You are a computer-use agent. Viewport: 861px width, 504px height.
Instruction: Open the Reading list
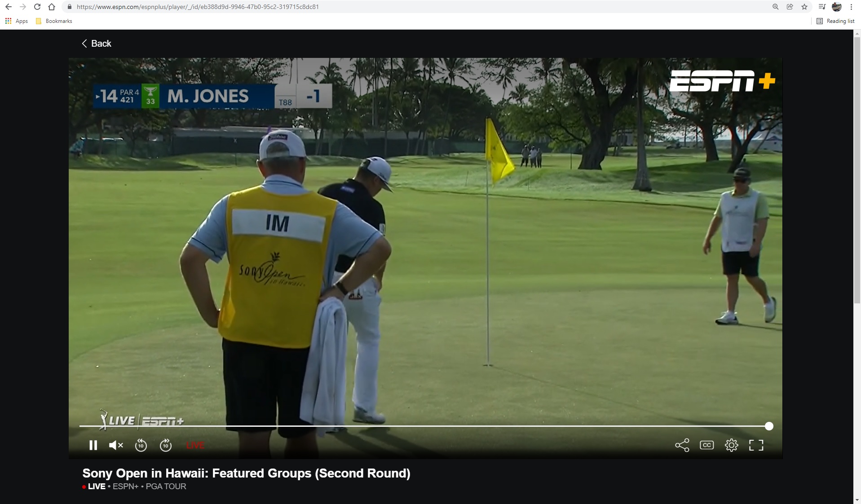(835, 21)
